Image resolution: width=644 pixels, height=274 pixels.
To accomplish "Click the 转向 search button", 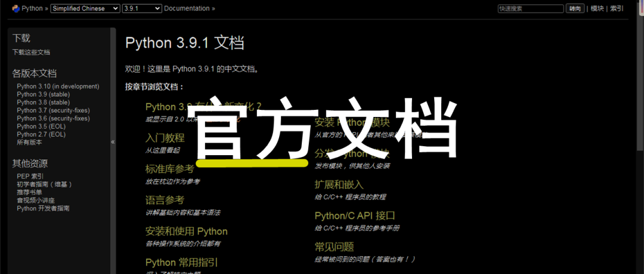I will 575,8.
